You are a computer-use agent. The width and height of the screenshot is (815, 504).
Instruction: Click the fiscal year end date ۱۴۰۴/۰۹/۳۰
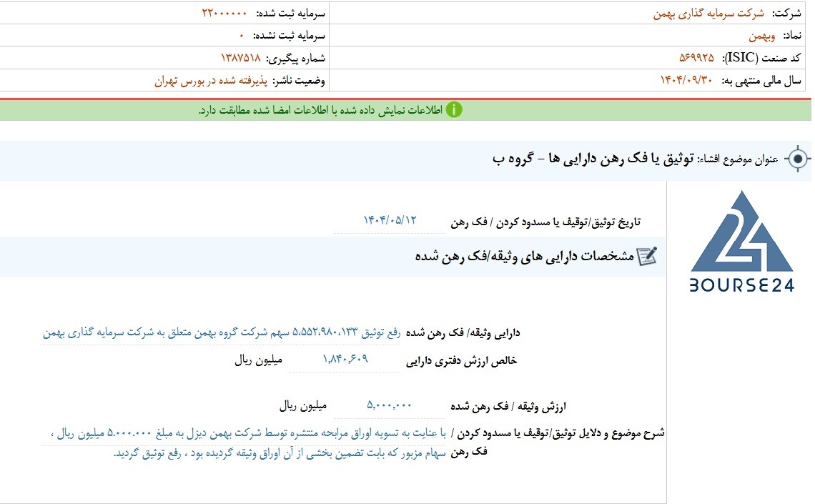686,80
